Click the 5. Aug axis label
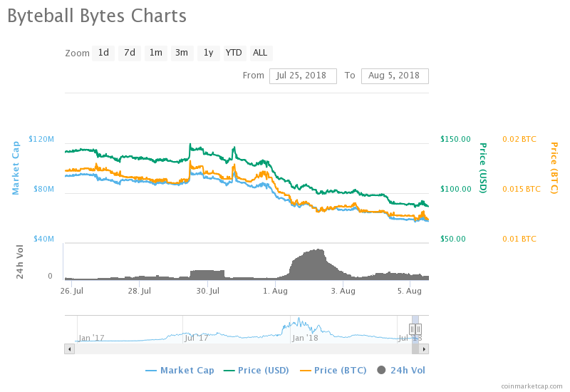 pyautogui.click(x=409, y=291)
